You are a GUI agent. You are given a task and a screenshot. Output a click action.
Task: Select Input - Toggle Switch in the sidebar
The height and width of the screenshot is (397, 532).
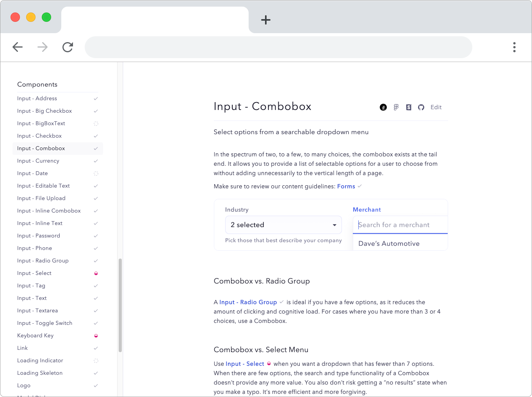(44, 323)
